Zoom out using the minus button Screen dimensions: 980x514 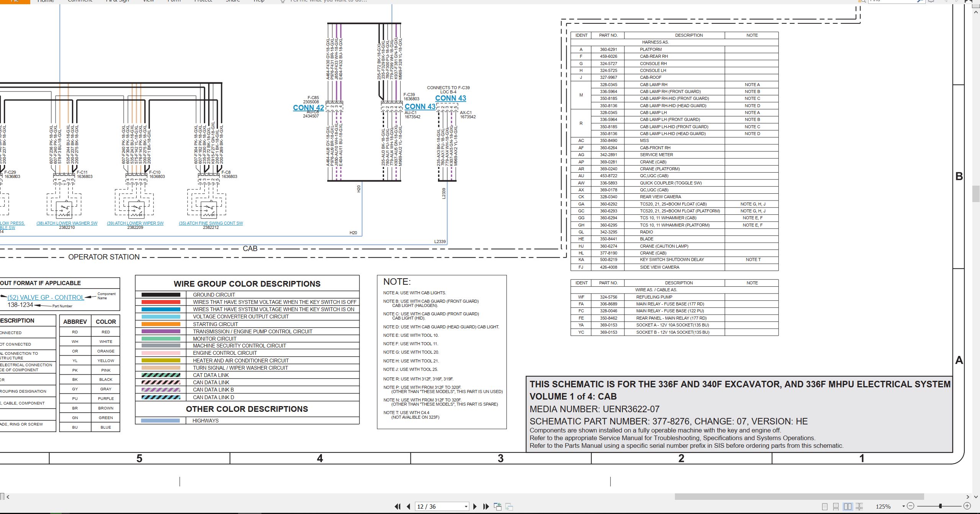(911, 506)
